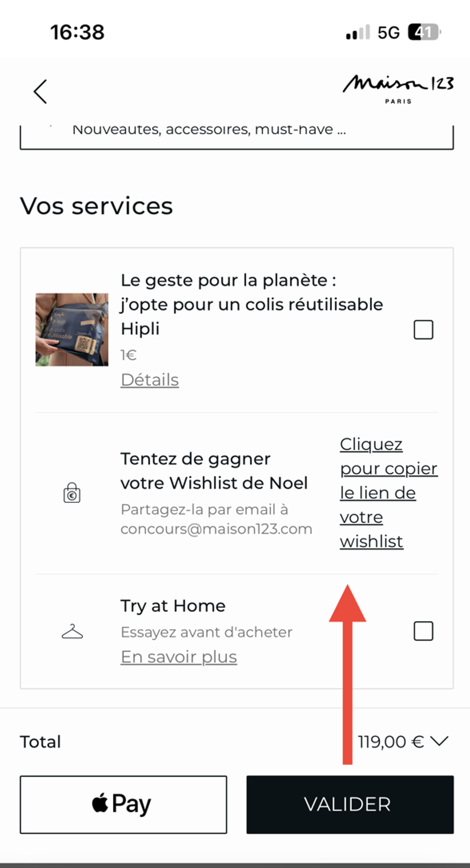Viewport: 470px width, 868px height.
Task: Tap the battery indicator in status bar
Action: pyautogui.click(x=424, y=32)
